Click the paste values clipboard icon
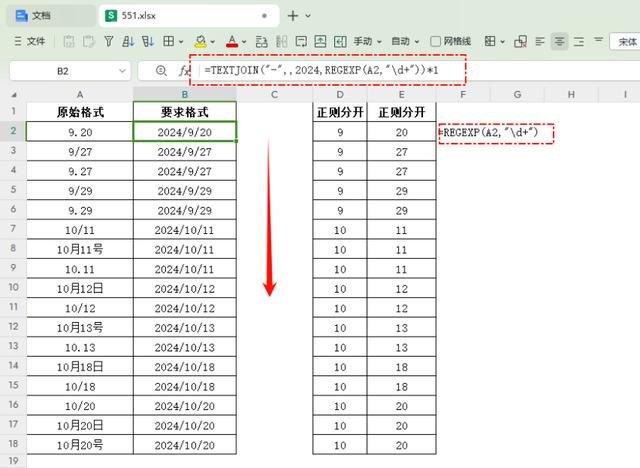The width and height of the screenshot is (640, 468). point(69,41)
